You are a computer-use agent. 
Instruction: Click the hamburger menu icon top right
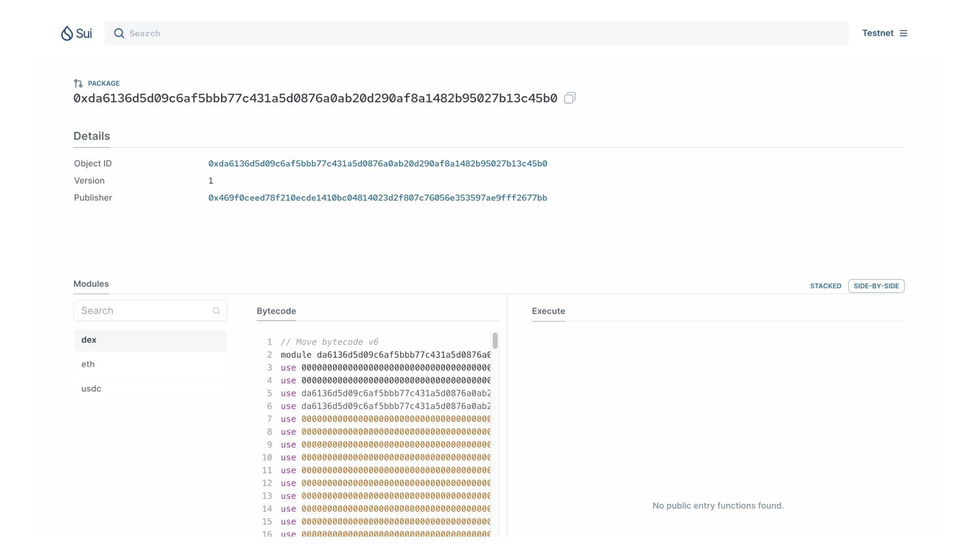point(903,33)
